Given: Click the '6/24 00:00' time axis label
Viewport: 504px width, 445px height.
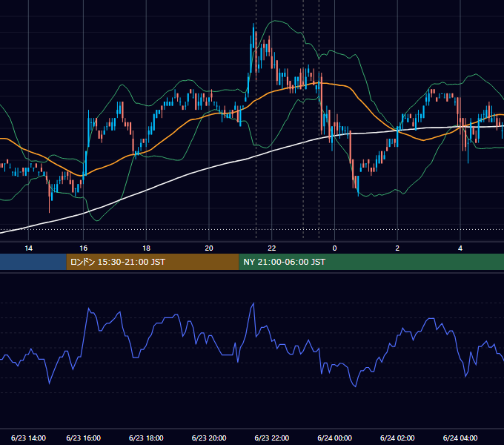Looking at the screenshot, I should click(334, 438).
